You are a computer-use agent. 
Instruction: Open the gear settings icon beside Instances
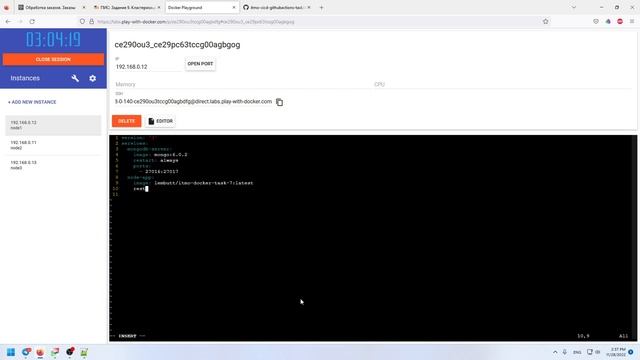click(93, 78)
